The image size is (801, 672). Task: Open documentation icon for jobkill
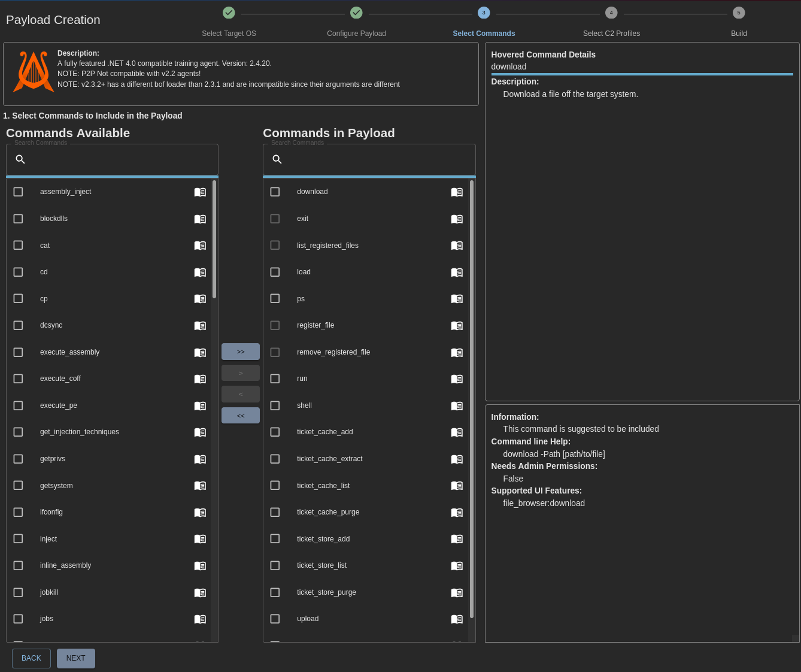click(x=200, y=593)
